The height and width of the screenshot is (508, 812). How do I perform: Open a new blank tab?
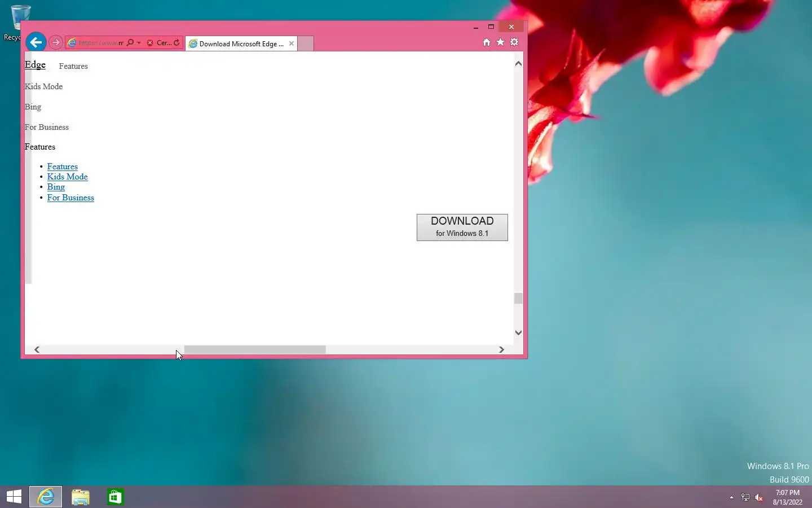(305, 43)
